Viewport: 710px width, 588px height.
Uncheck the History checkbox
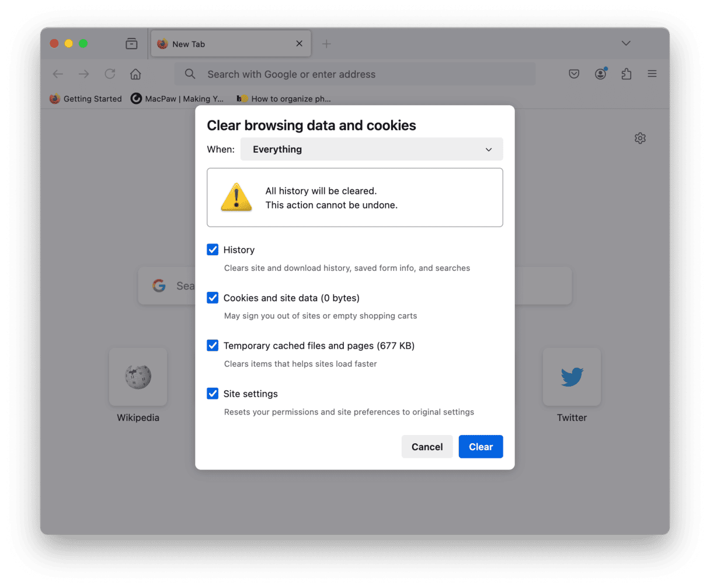(213, 250)
